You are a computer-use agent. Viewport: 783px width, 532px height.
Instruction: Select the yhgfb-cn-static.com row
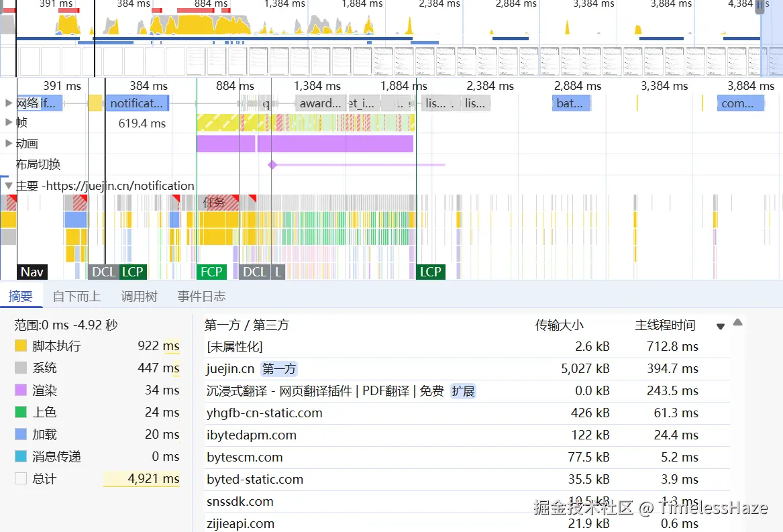pyautogui.click(x=467, y=413)
